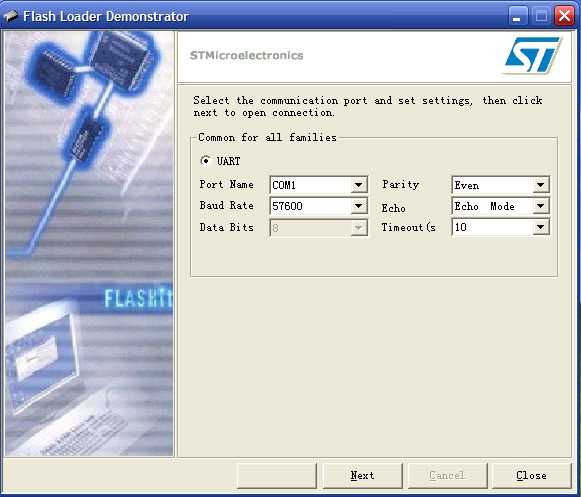Click the Next button
This screenshot has height=497, width=581.
tap(362, 476)
